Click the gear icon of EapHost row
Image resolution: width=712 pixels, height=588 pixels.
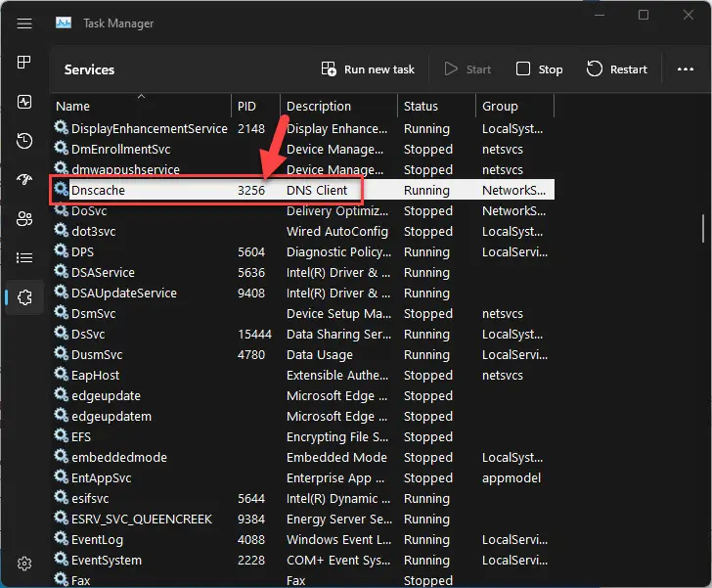[x=62, y=374]
